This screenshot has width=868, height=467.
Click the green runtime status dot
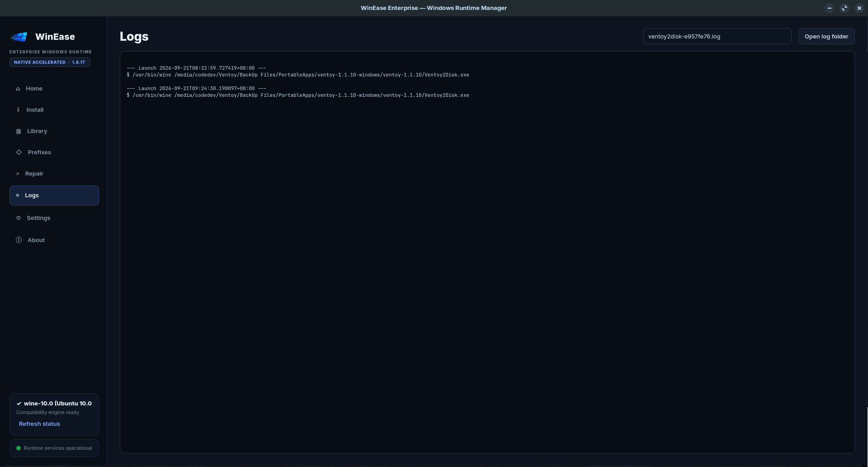point(19,448)
